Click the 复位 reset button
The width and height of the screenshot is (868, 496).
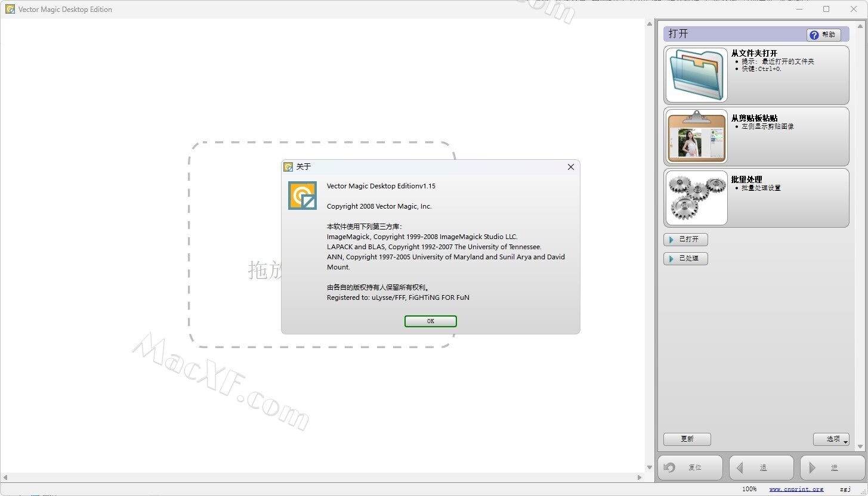[x=690, y=468]
